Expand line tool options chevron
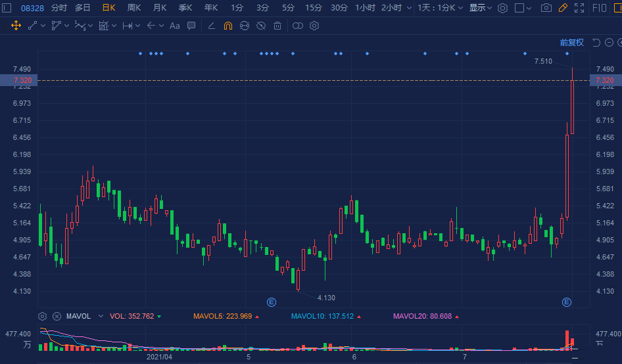The width and height of the screenshot is (622, 364). 43,26
